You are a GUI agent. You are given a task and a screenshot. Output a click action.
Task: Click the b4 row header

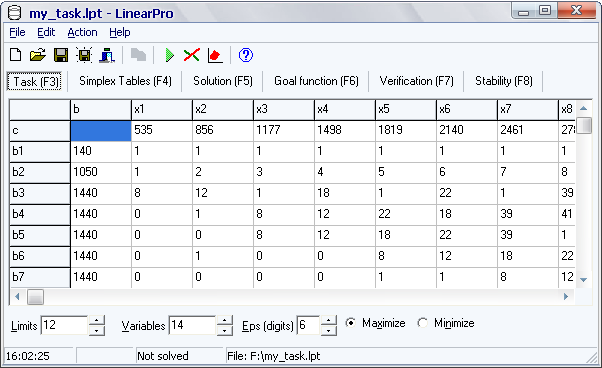click(40, 214)
